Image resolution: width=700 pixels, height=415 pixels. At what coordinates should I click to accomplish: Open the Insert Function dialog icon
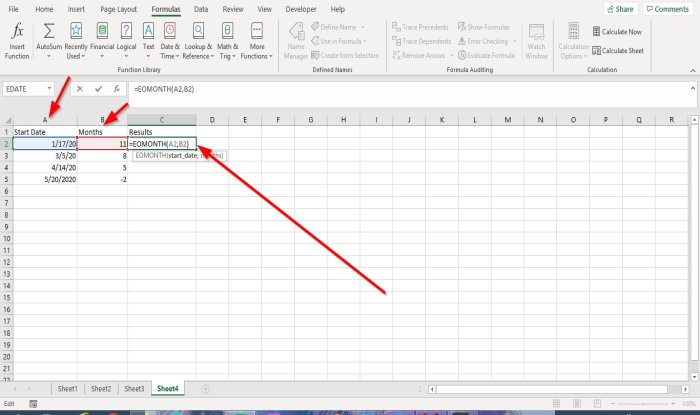pos(17,31)
